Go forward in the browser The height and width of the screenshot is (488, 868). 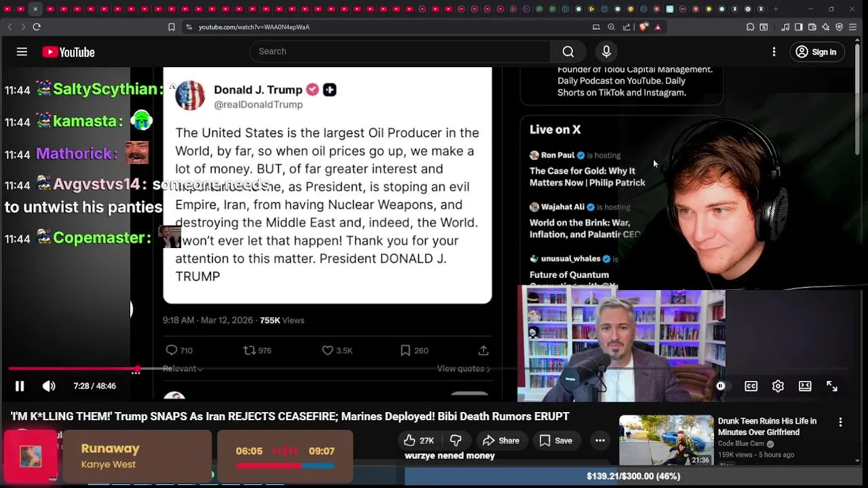point(22,27)
